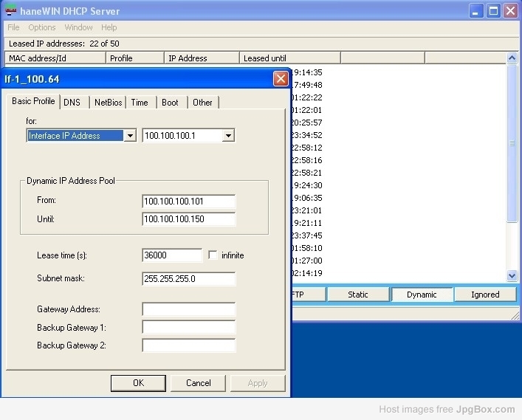Toggle the Ignored leases view button
Image resolution: width=522 pixels, height=420 pixels.
pyautogui.click(x=485, y=295)
